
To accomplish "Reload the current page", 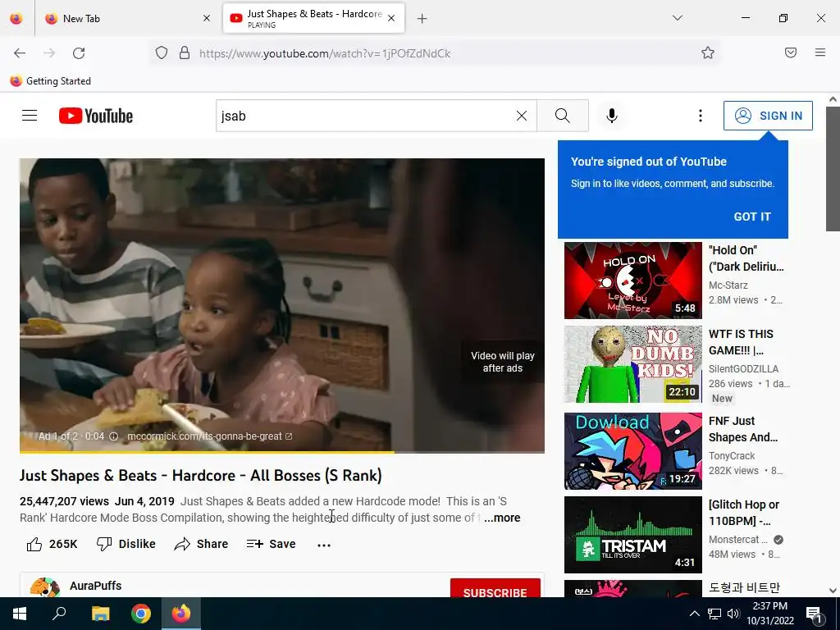I will tap(79, 53).
